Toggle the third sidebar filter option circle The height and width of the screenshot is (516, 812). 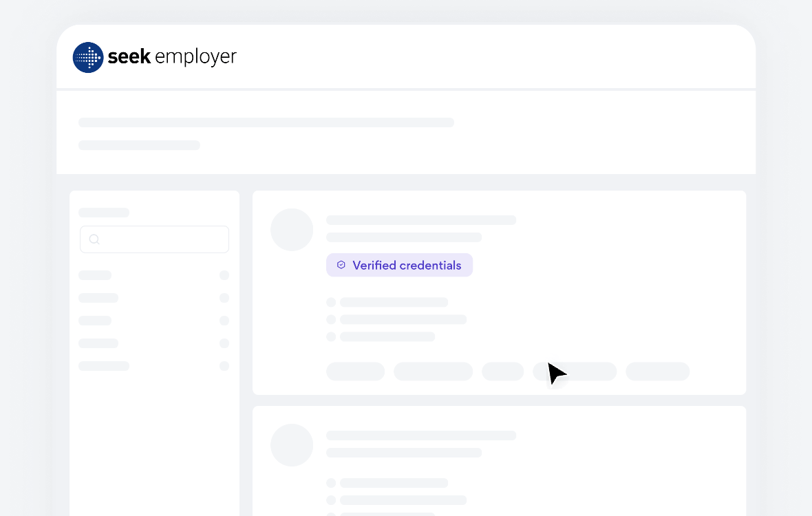(224, 321)
